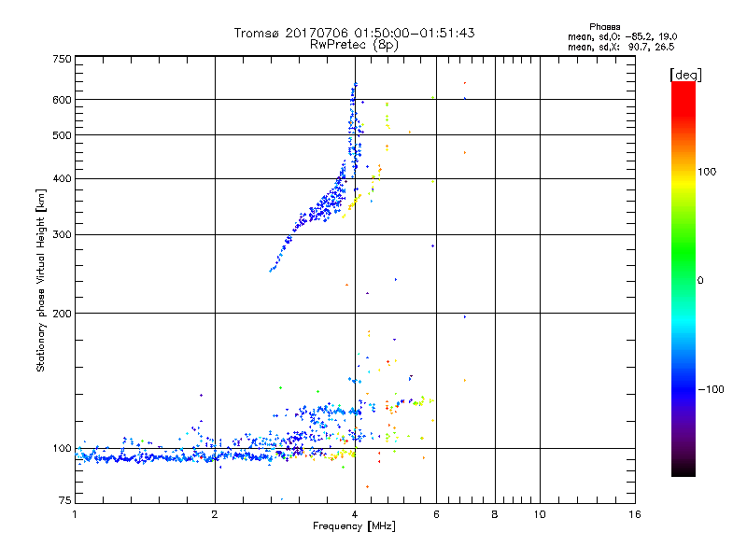The width and height of the screenshot is (747, 560).
Task: Click the x-axis '2' tick label
Action: pyautogui.click(x=215, y=514)
